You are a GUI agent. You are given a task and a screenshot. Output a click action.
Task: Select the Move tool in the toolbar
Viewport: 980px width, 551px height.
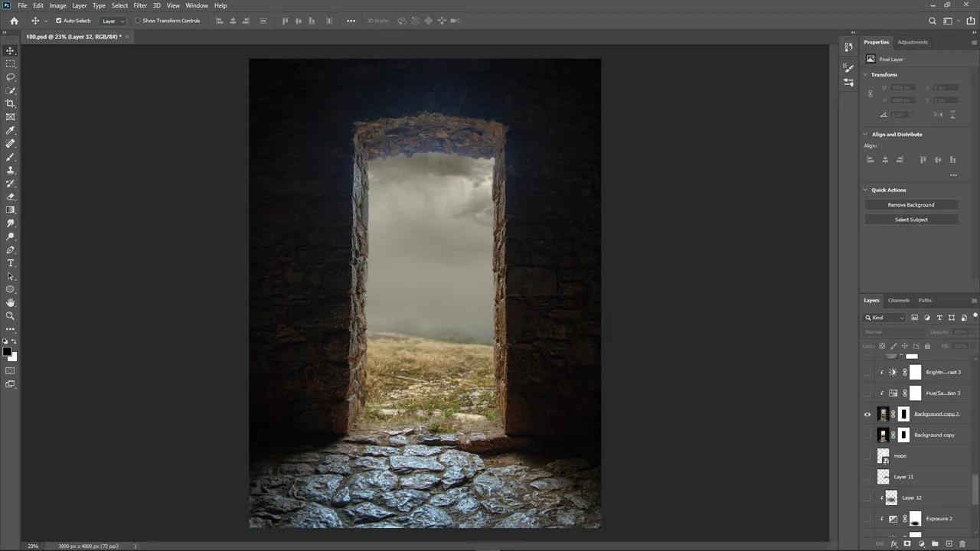point(10,51)
